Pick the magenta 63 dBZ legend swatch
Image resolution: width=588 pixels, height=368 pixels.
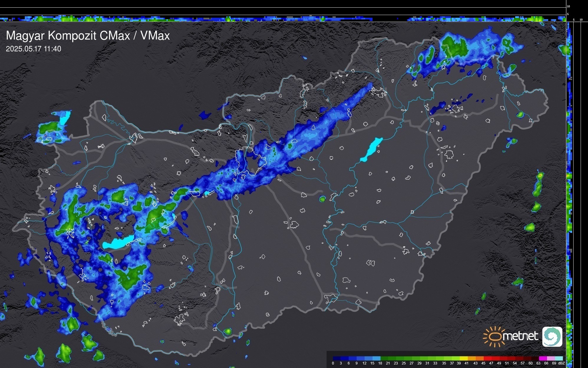point(542,358)
